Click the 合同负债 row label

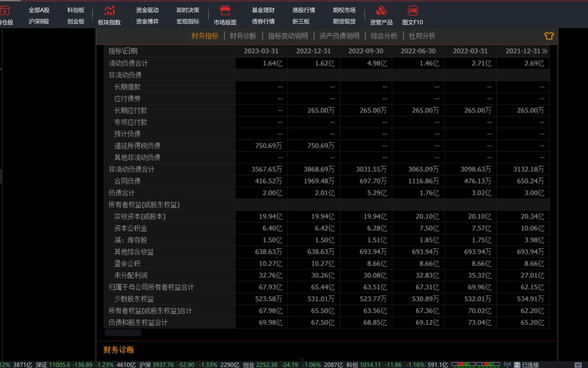(x=127, y=181)
